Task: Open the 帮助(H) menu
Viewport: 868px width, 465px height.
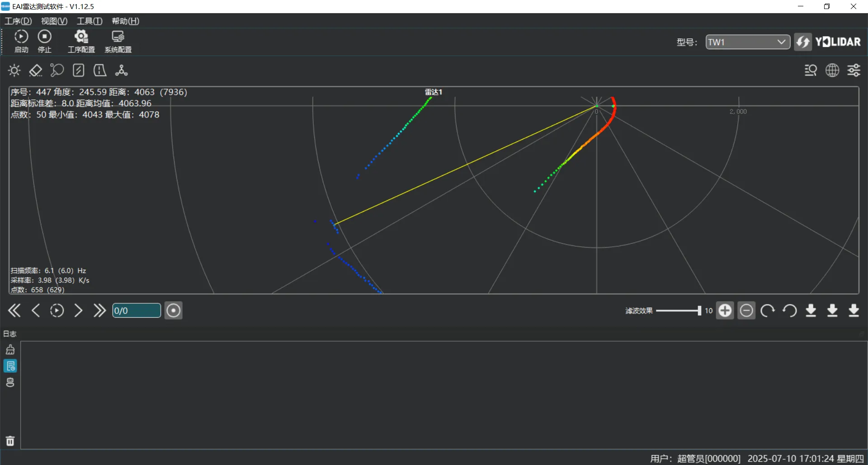Action: coord(125,21)
